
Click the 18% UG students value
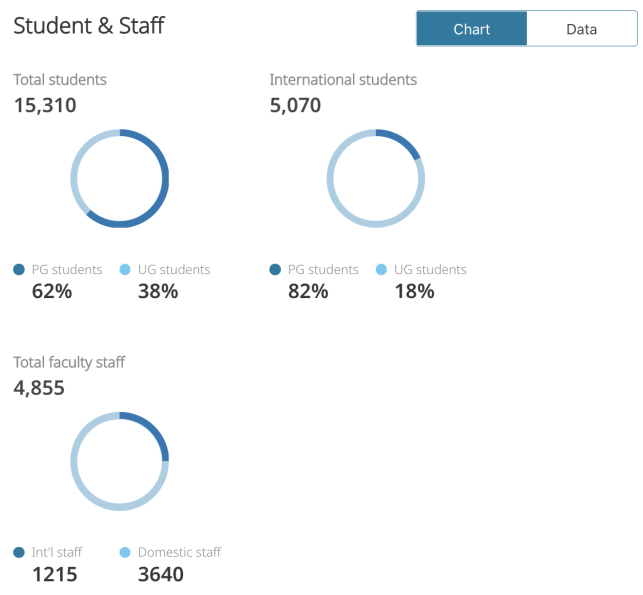click(415, 292)
